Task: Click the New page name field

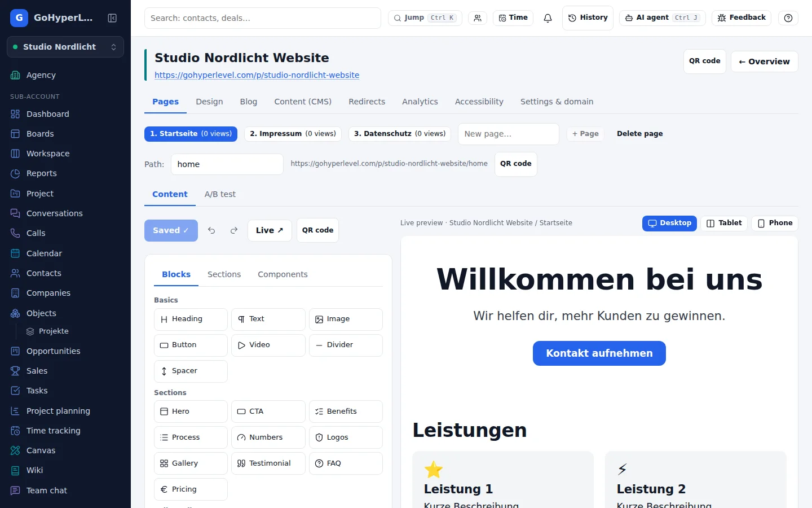Action: tap(509, 134)
